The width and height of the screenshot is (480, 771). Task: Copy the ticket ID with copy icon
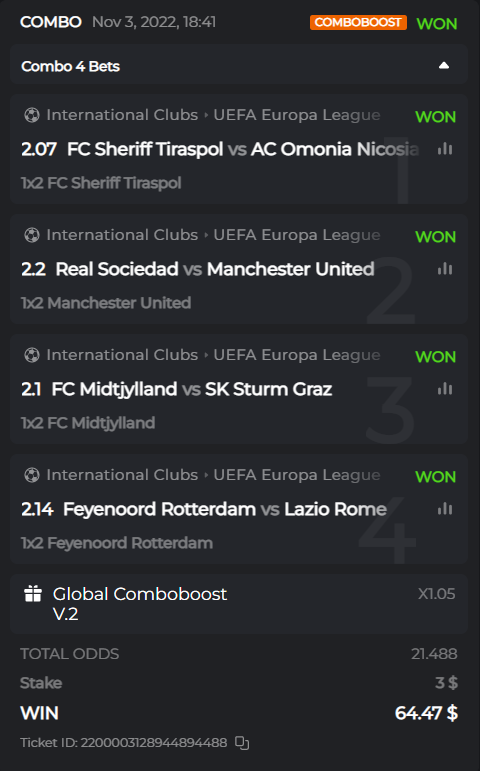tap(242, 743)
